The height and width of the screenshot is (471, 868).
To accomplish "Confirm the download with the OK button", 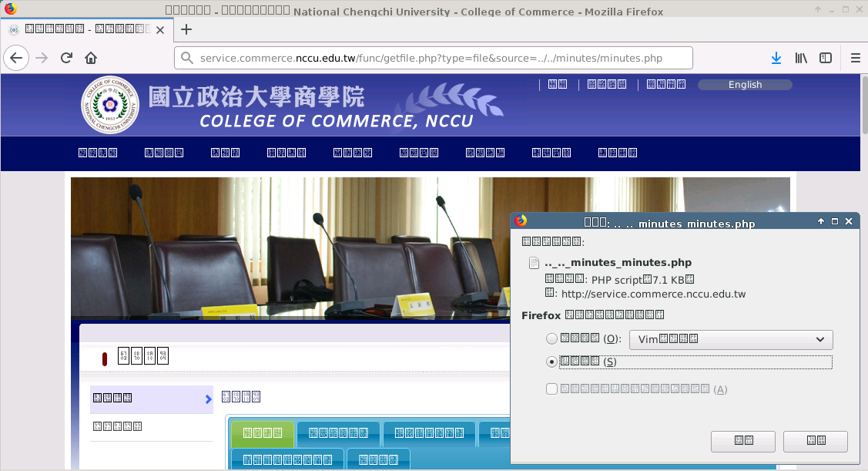I will [816, 441].
